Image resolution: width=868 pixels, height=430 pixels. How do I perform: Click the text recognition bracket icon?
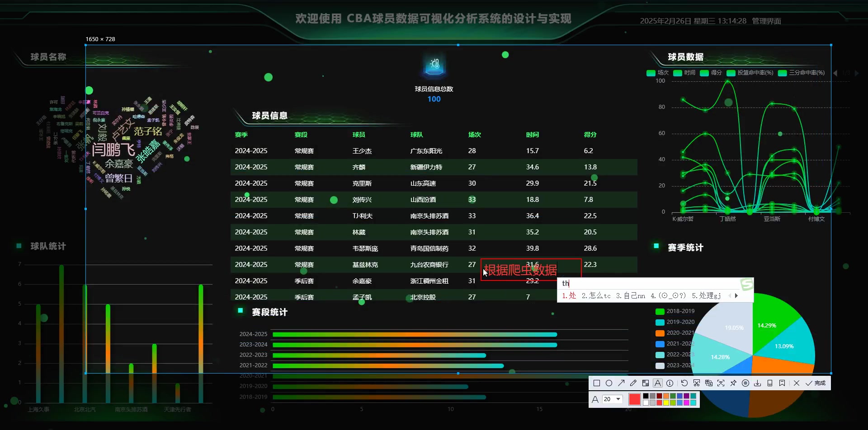pyautogui.click(x=721, y=383)
